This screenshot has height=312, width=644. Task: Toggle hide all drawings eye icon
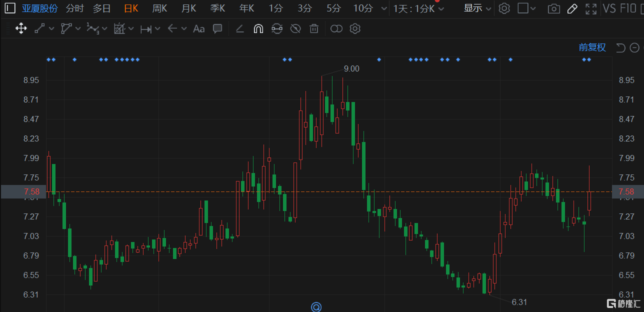coord(295,28)
